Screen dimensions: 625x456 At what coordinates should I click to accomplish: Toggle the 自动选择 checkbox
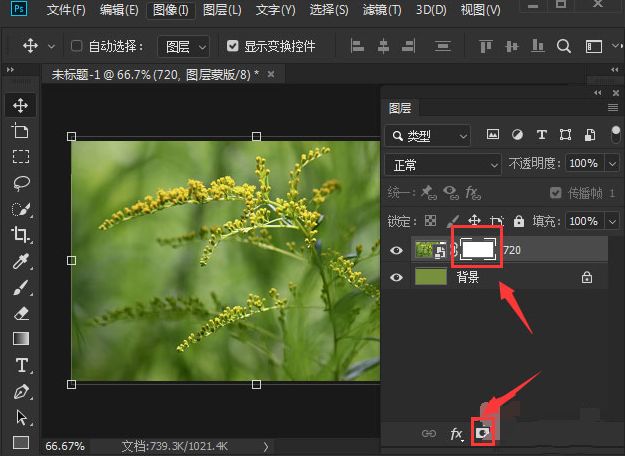click(78, 46)
